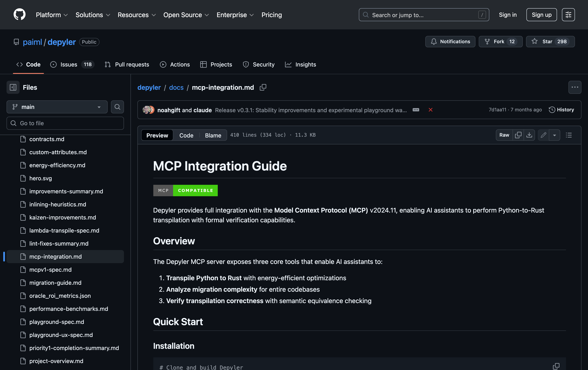The image size is (588, 370).
Task: Open the main branch dropdown
Action: point(57,107)
